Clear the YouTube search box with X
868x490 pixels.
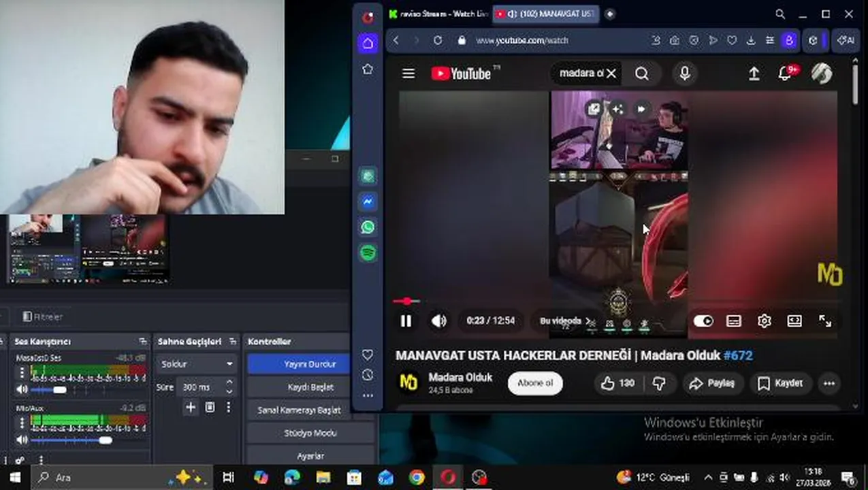(611, 73)
